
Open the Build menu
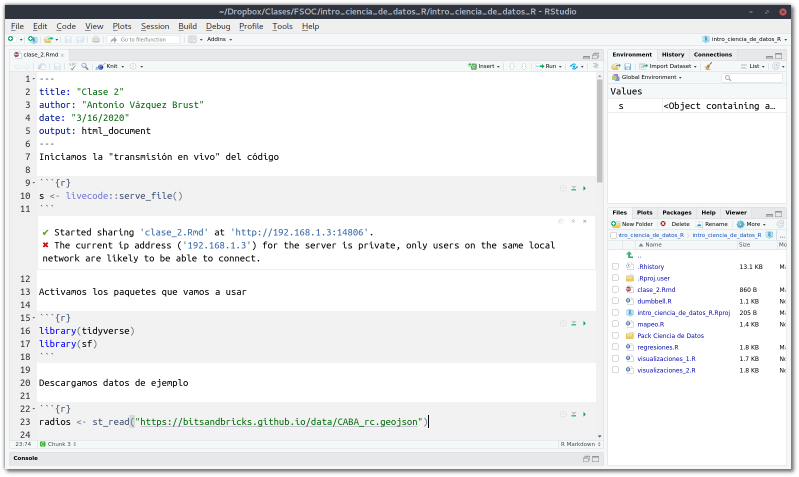coord(188,26)
